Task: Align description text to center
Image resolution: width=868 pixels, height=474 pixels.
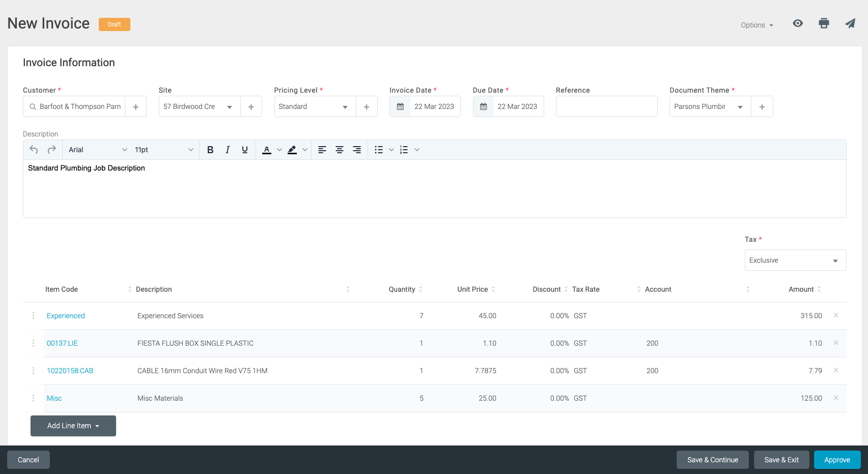Action: click(340, 150)
